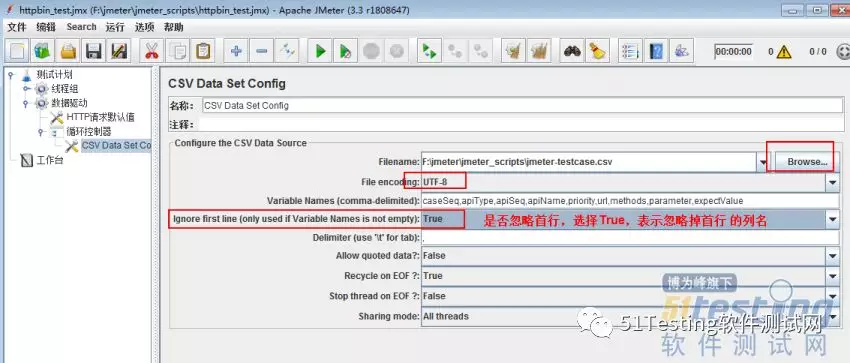Screen dimensions: 850x363
Task: Open the Sharing mode dropdown
Action: pyautogui.click(x=833, y=316)
